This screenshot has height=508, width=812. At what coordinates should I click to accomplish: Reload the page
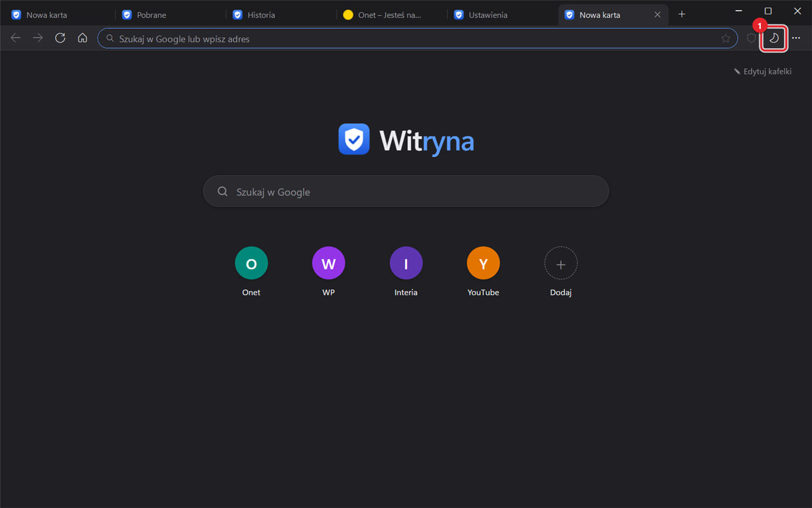pos(60,38)
